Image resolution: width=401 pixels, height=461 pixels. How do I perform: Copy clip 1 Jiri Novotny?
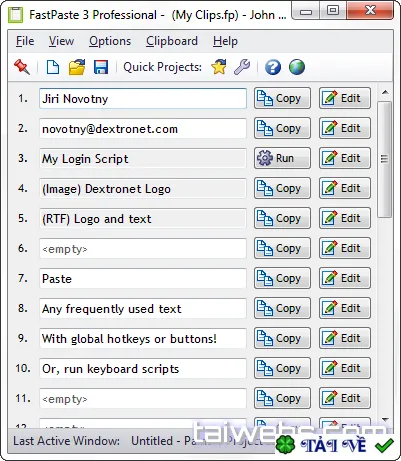282,98
